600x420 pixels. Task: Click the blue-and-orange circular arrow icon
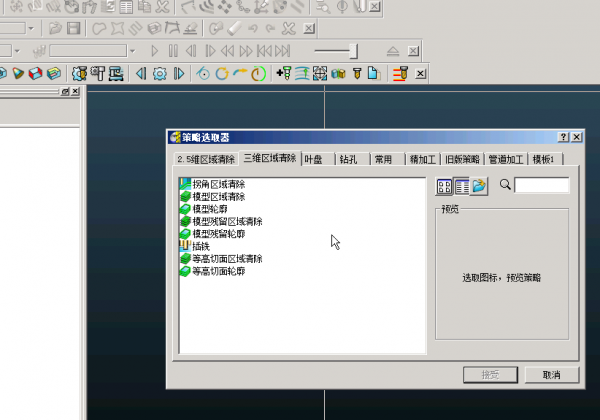222,73
